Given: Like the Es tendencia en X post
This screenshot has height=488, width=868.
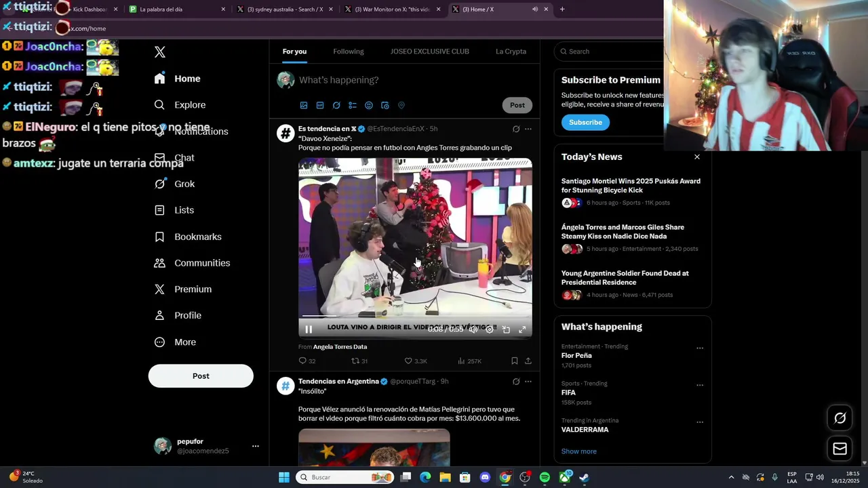Looking at the screenshot, I should [415, 361].
